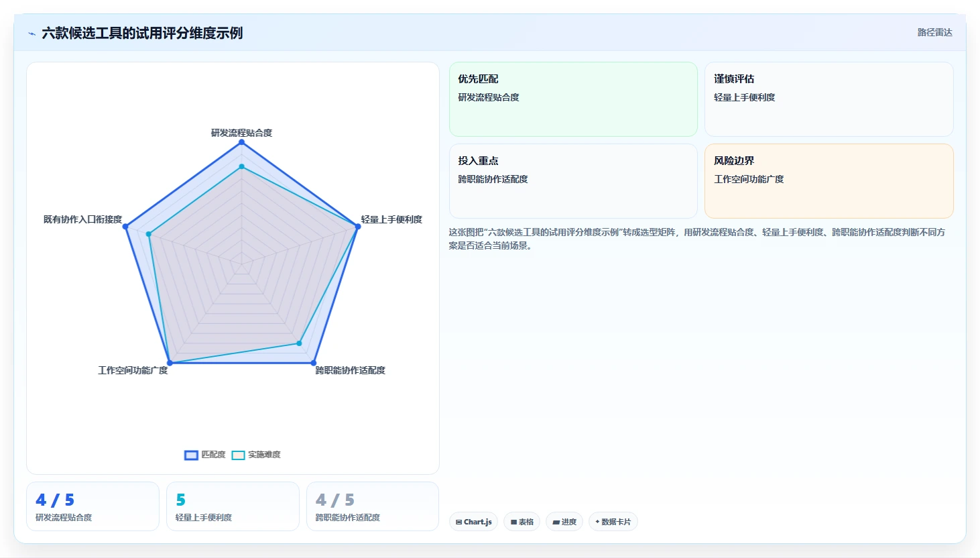Viewport: 980px width, 558px height.
Task: Select the Chart.js tag
Action: [473, 522]
